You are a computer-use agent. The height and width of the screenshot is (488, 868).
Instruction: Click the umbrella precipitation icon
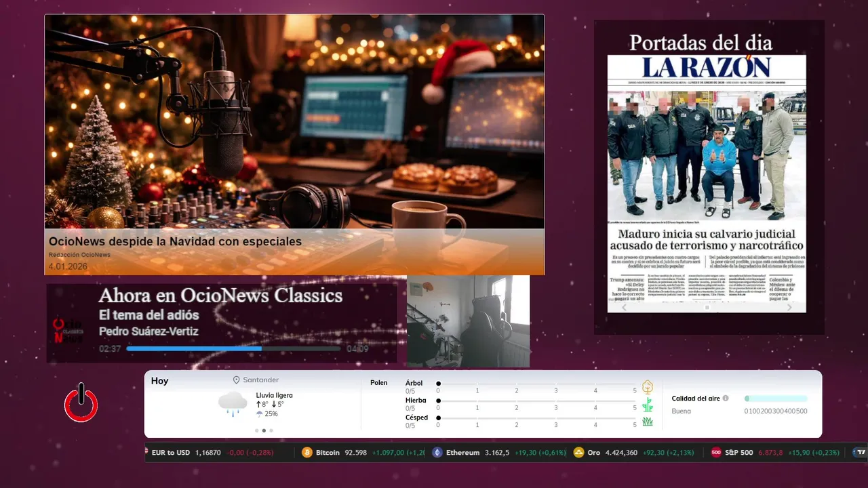pyautogui.click(x=259, y=413)
